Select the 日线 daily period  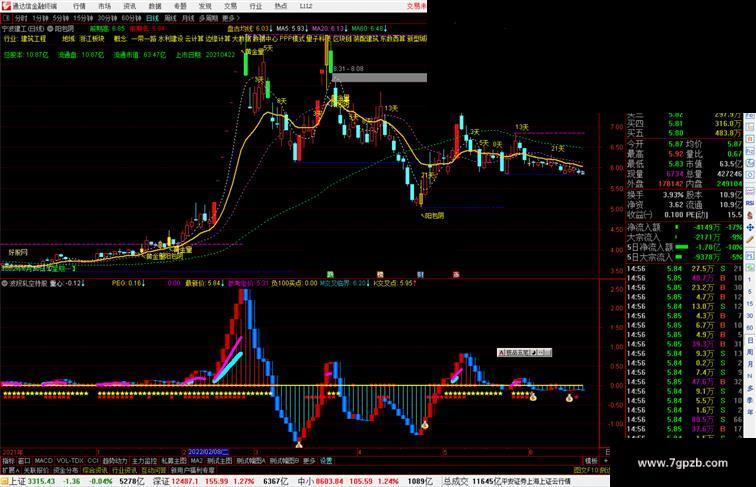[x=152, y=18]
